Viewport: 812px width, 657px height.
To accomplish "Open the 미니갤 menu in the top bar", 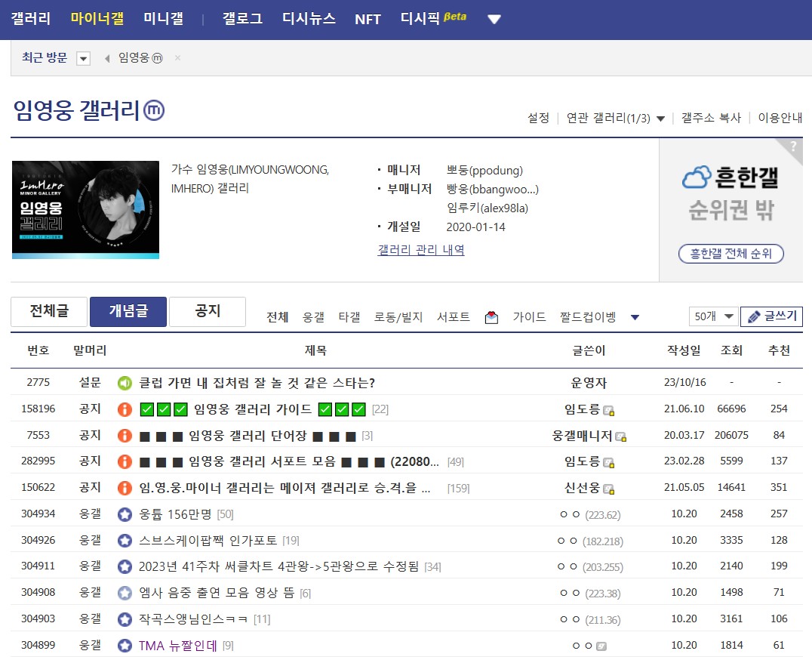I will coord(162,18).
